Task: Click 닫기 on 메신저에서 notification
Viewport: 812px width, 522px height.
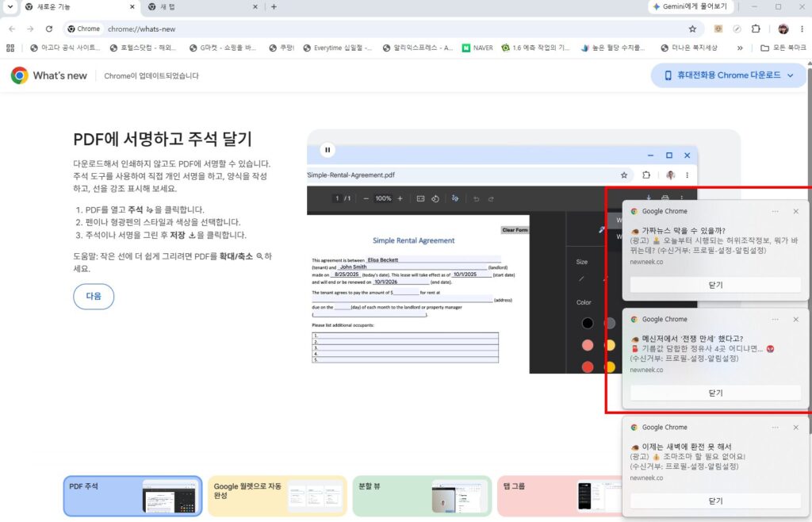Action: [716, 393]
